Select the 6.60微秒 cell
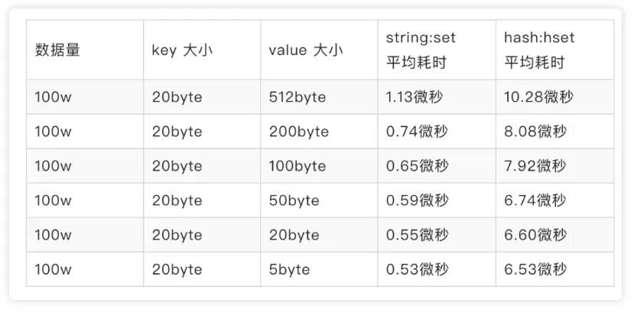 point(555,235)
